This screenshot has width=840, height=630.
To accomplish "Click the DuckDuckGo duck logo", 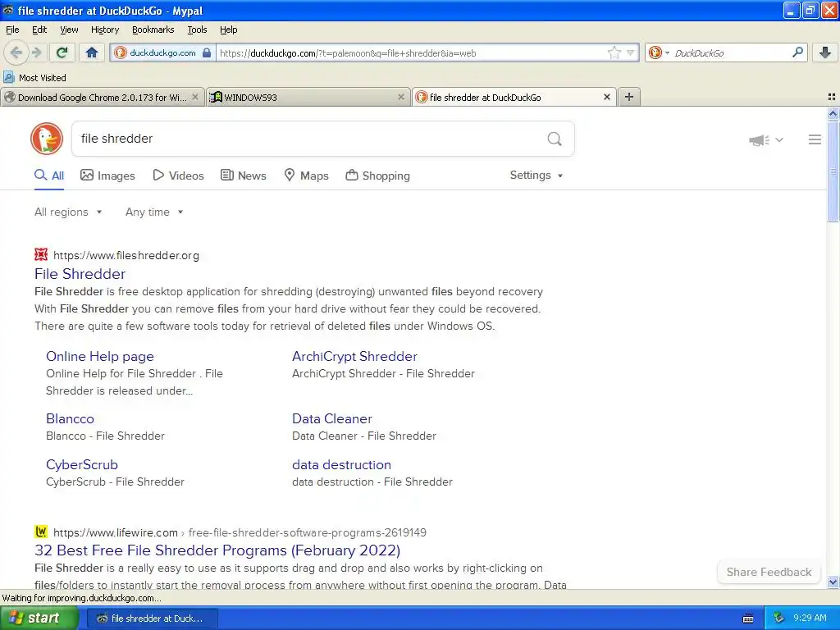I will pyautogui.click(x=47, y=139).
